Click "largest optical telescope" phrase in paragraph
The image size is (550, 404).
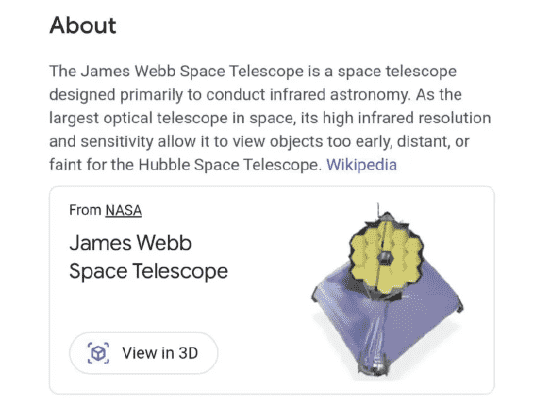pyautogui.click(x=138, y=118)
